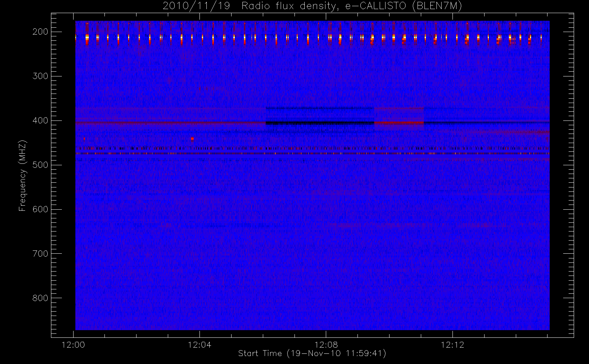Click the "Start Time (19-Nov-10 11:59:41)" label
This screenshot has height=364, width=589.
pyautogui.click(x=312, y=353)
